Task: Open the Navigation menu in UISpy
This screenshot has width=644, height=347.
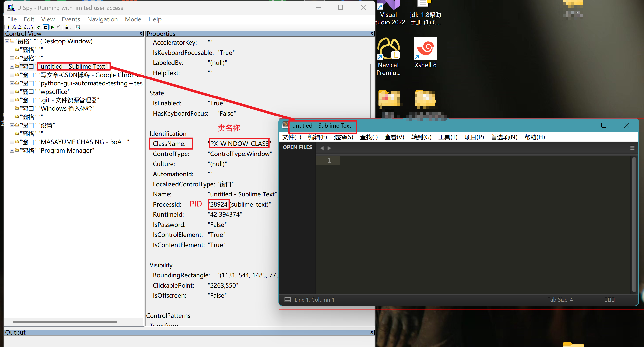Action: coord(102,19)
